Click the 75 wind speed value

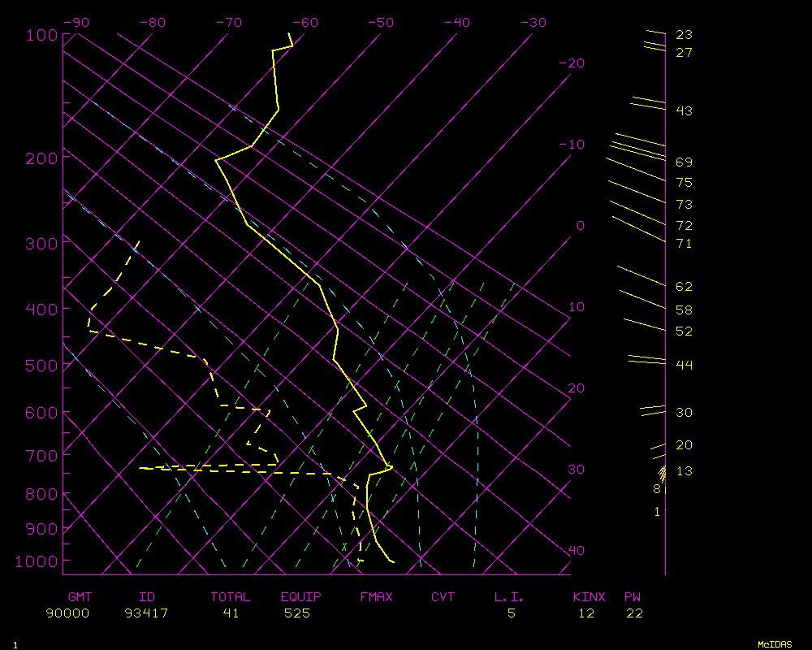(684, 183)
